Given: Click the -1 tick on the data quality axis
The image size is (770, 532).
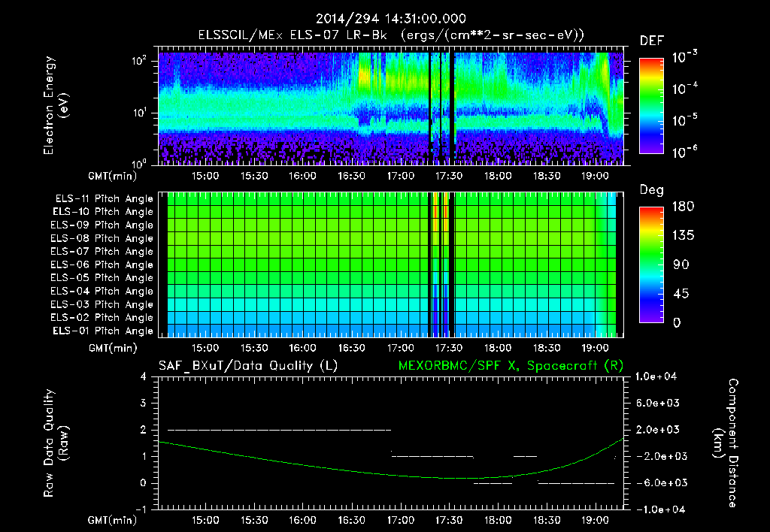Looking at the screenshot, I should pos(141,509).
